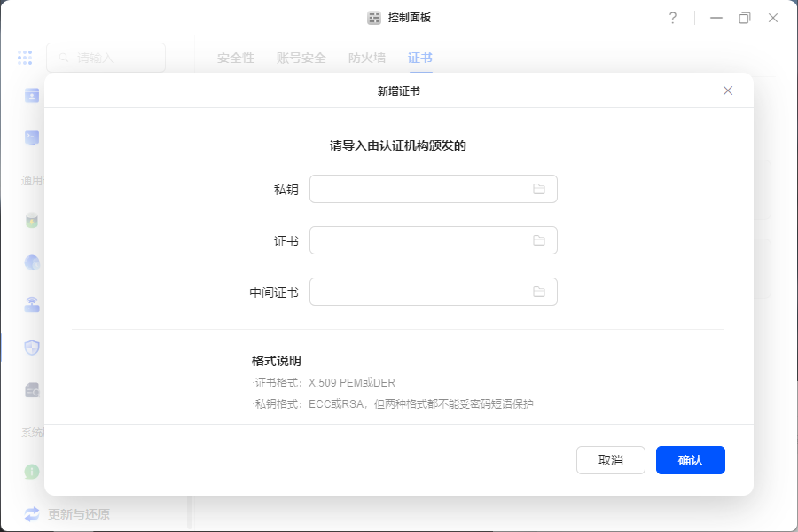Click the 控制面板 title icon
The image size is (798, 532).
pyautogui.click(x=374, y=18)
